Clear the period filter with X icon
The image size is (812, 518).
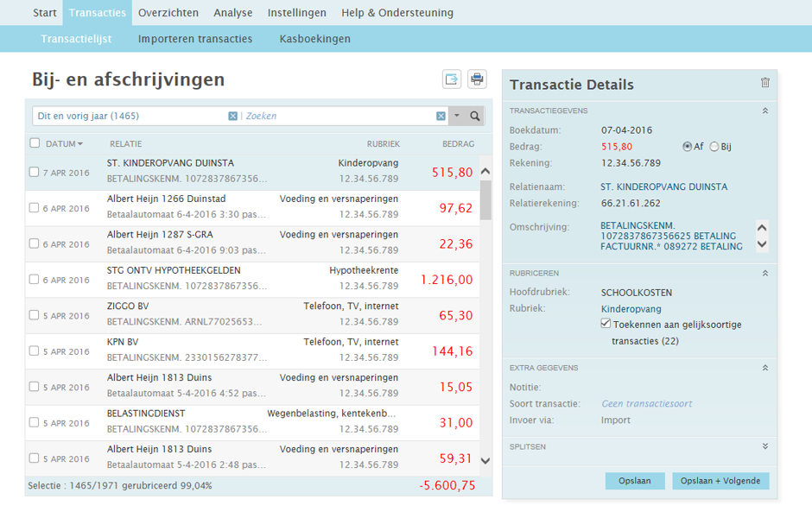[233, 117]
